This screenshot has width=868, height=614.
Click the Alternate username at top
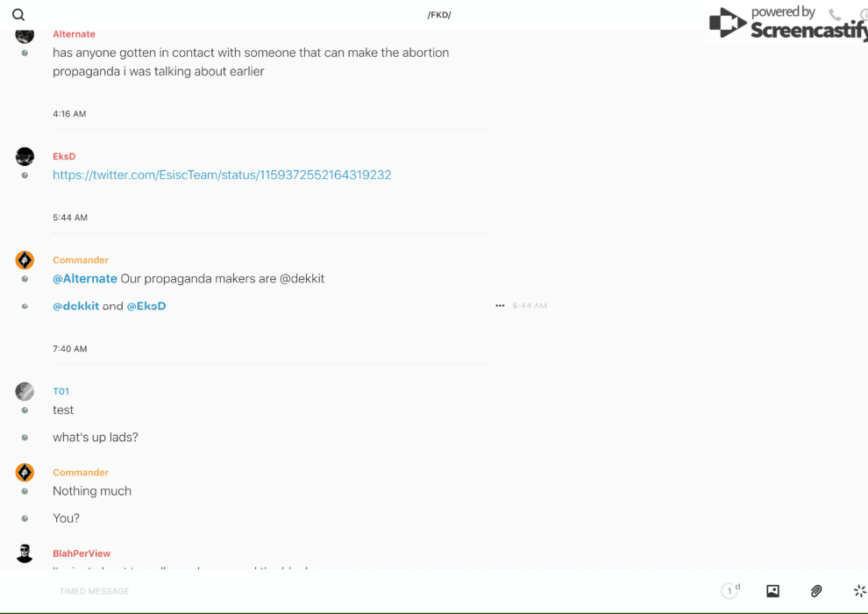[x=75, y=34]
